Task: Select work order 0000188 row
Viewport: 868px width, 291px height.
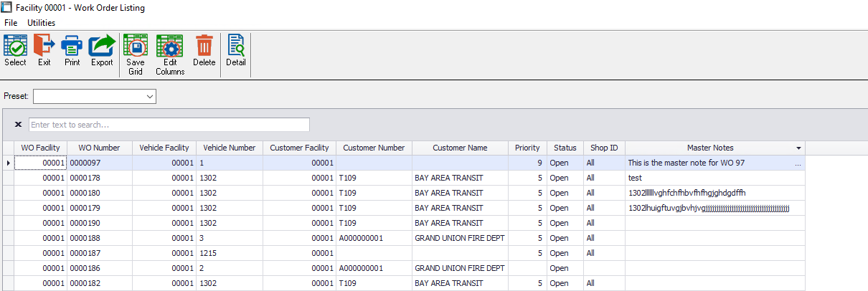Action: coord(100,238)
